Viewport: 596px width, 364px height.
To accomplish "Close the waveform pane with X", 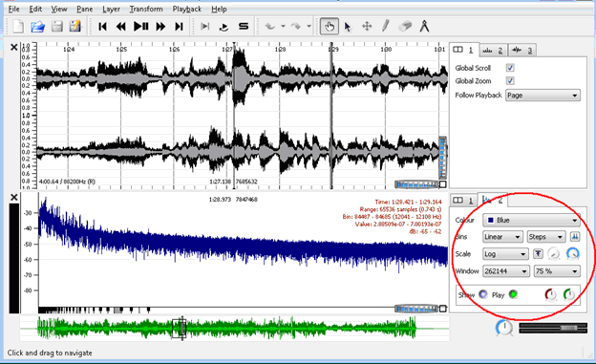I will [14, 47].
